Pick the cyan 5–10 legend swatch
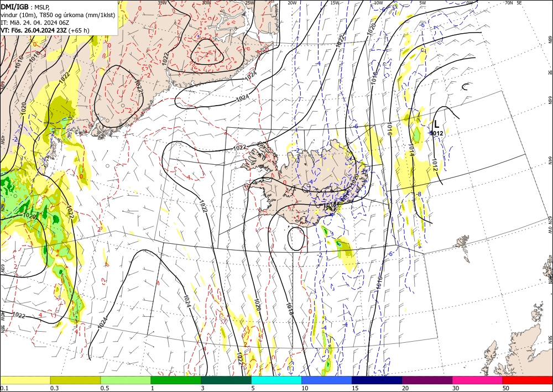The image size is (553, 392). [x=276, y=380]
